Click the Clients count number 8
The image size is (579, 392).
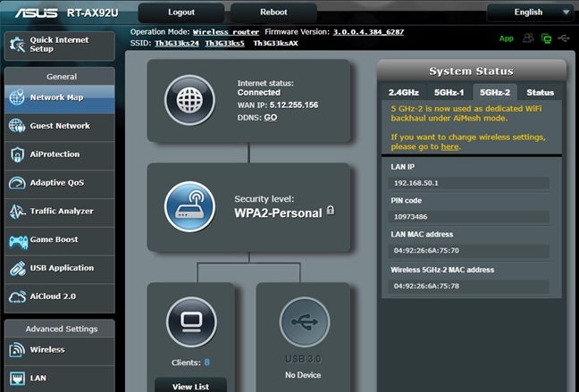[206, 363]
